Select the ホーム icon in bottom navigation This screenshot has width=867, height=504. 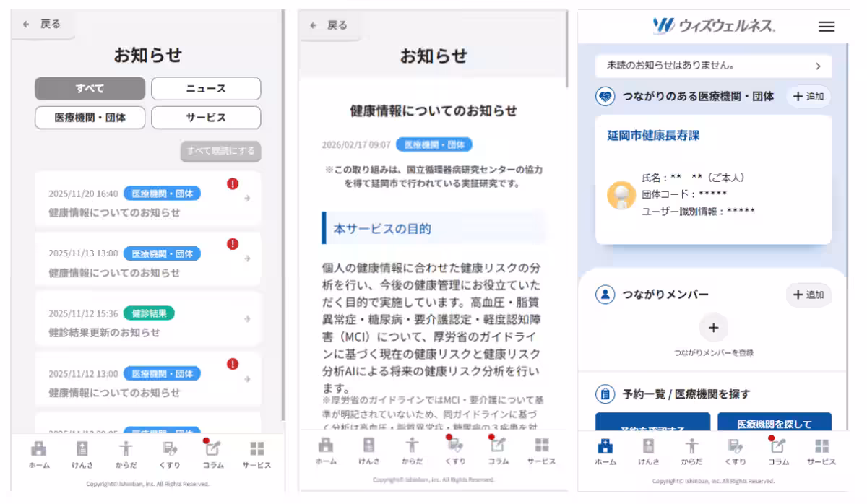tap(38, 451)
